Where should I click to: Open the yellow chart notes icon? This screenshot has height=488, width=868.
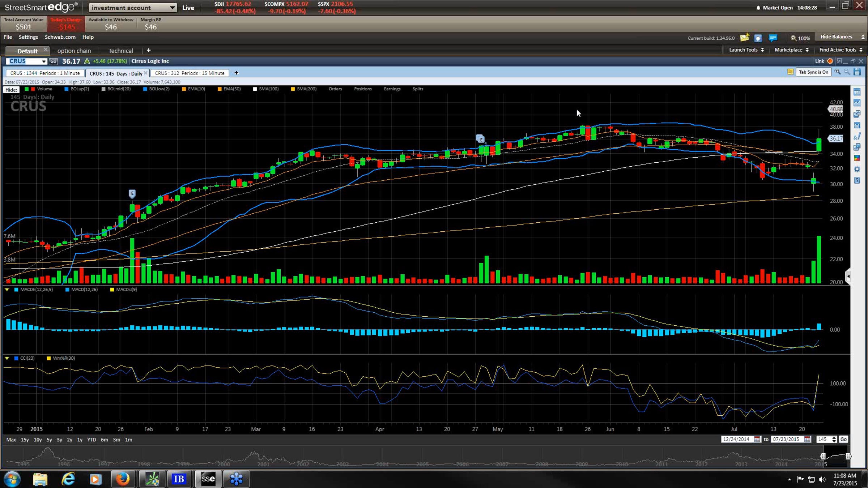pyautogui.click(x=790, y=72)
